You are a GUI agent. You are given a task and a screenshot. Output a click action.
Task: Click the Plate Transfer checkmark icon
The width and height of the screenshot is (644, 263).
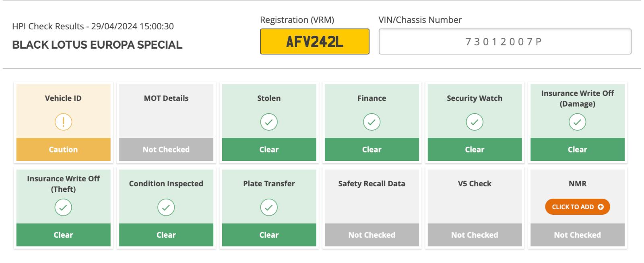coord(269,208)
